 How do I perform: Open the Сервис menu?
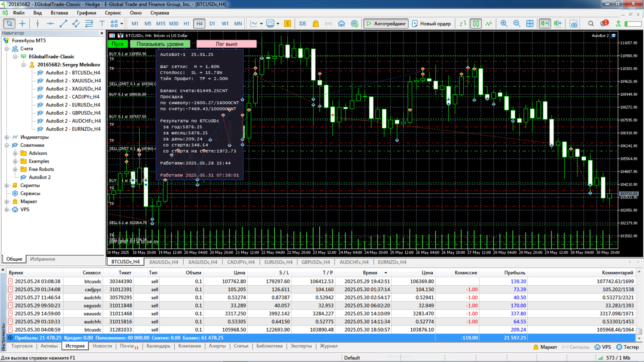pyautogui.click(x=113, y=13)
